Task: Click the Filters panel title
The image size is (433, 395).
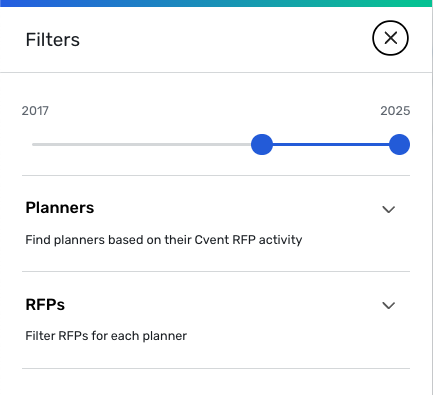Action: point(53,40)
